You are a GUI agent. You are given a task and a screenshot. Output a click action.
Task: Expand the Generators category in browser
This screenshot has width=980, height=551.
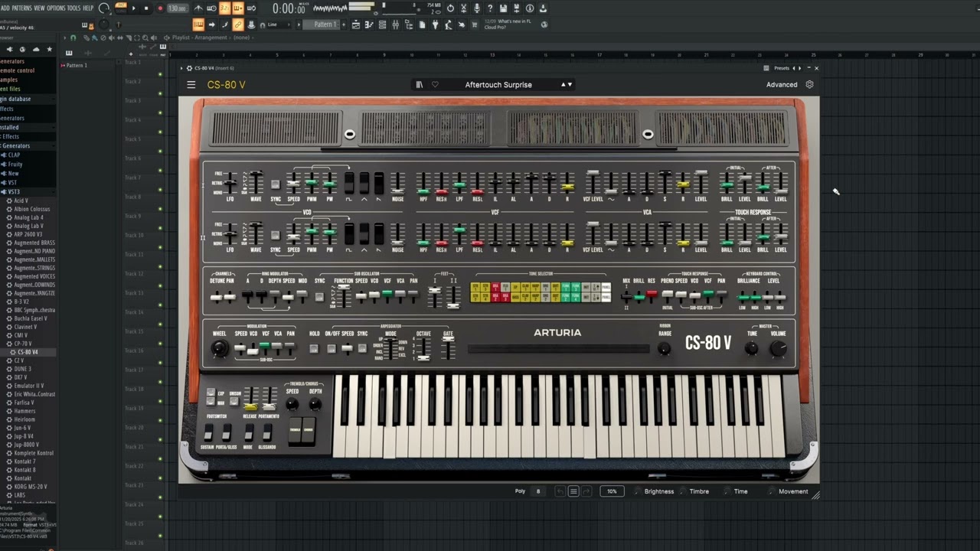(x=15, y=145)
